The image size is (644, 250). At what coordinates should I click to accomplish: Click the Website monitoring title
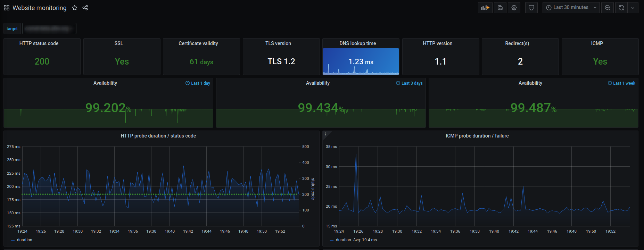(x=39, y=8)
